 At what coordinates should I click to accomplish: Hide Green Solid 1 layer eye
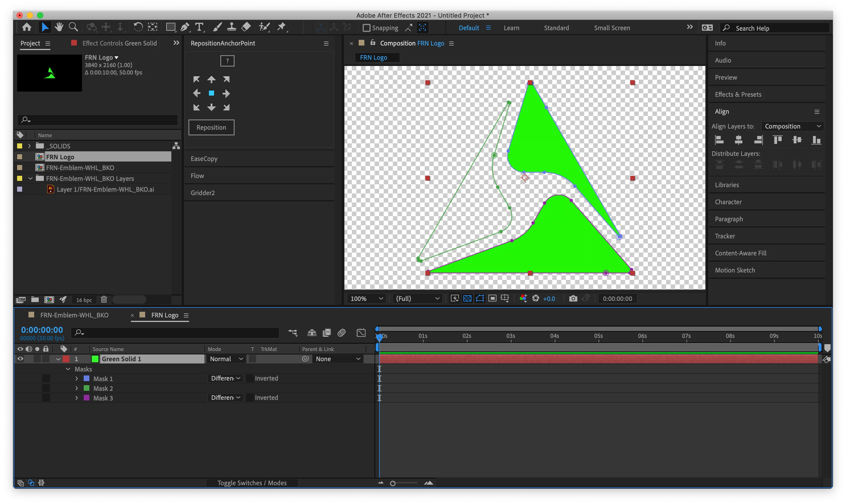tap(20, 359)
